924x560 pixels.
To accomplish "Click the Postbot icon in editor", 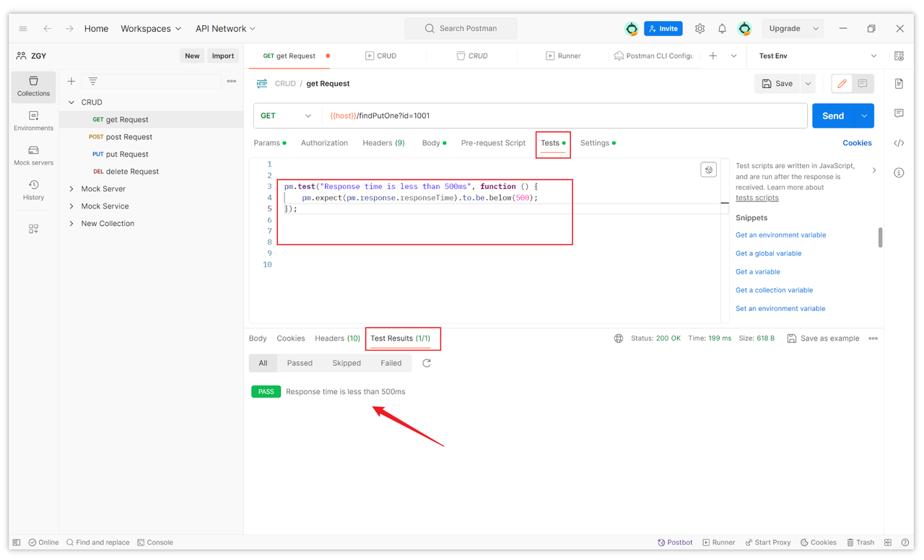I will (708, 170).
